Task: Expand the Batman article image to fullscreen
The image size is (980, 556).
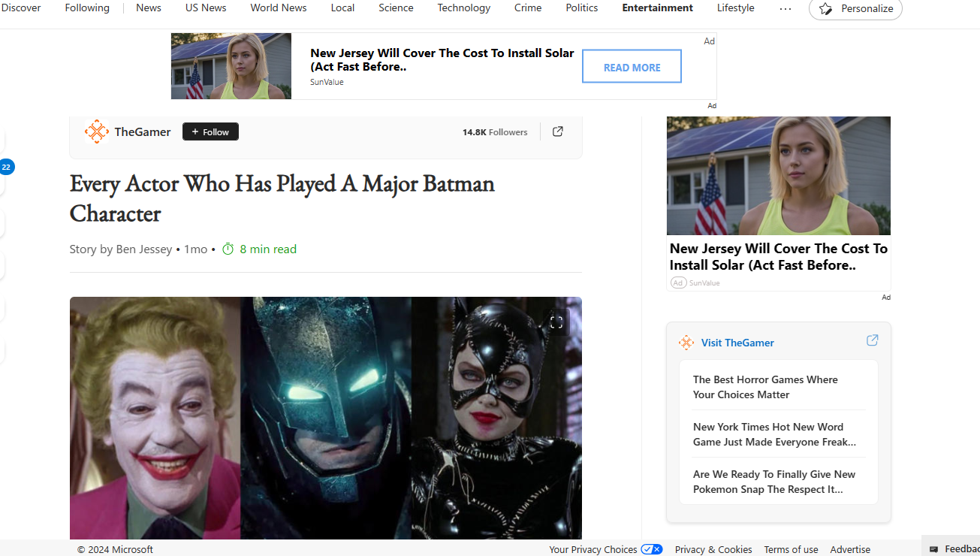Action: tap(556, 322)
